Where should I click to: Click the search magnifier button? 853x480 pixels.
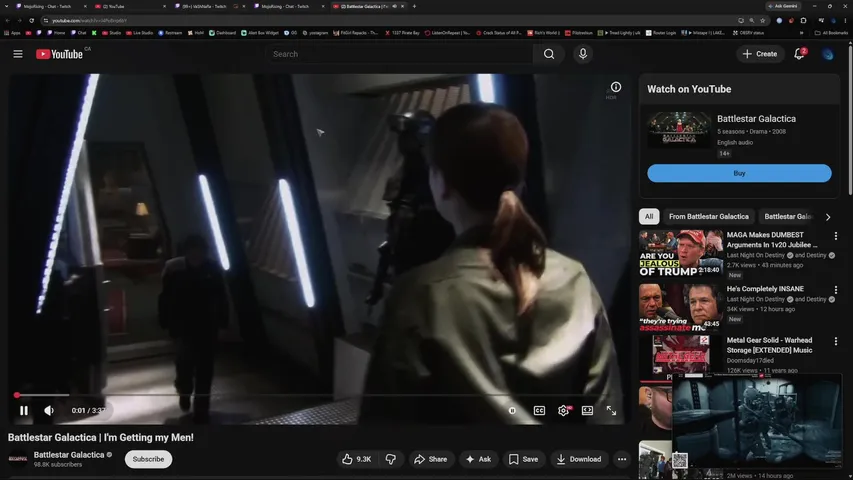click(549, 54)
